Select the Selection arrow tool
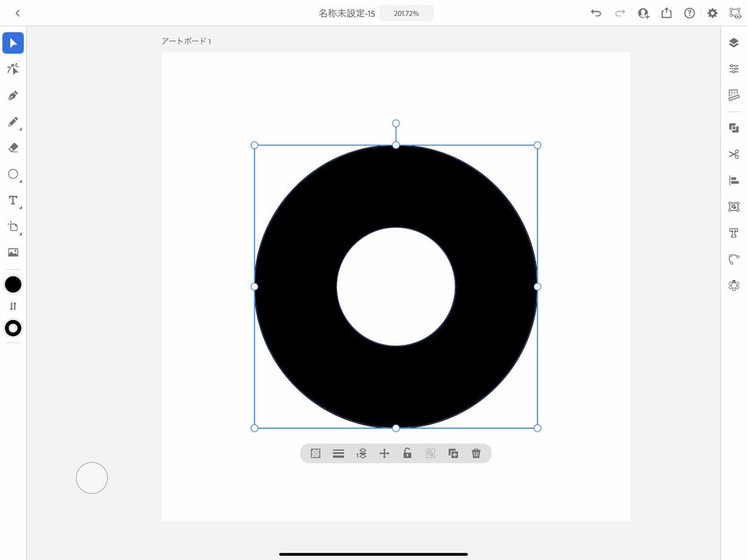Image resolution: width=747 pixels, height=560 pixels. tap(13, 43)
